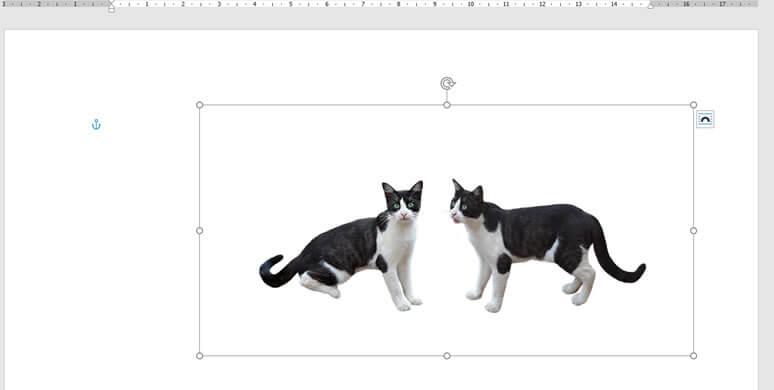Select the blue object anchor icon
Screen dimensions: 774x390
click(x=96, y=124)
